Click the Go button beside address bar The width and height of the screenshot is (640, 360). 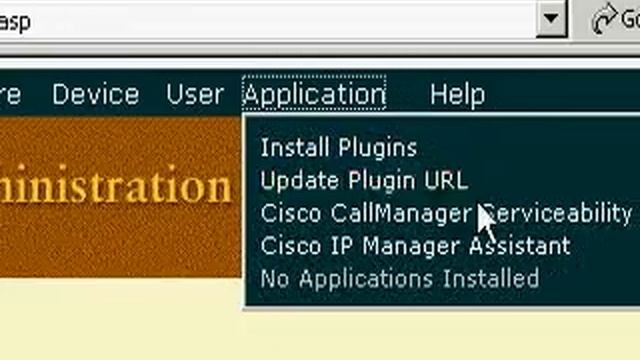(x=616, y=18)
